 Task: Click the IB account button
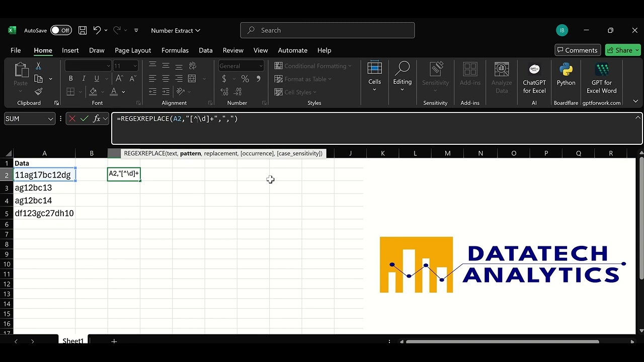(562, 30)
